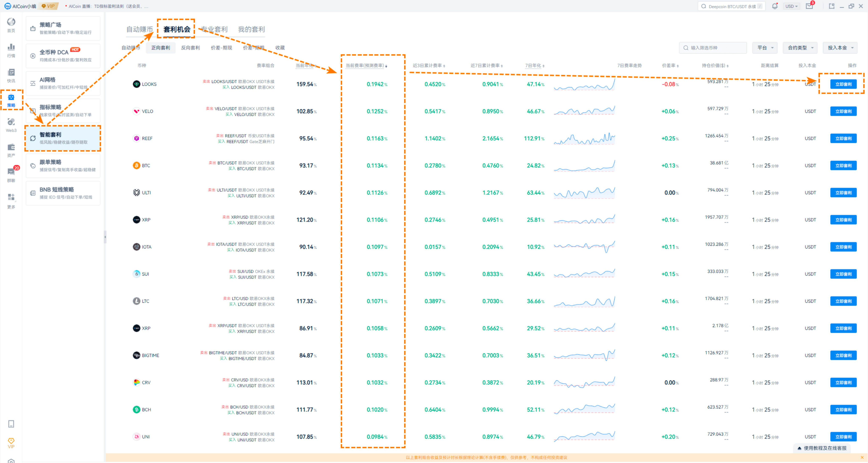Click the Deepcoin BTC/USDT search box
This screenshot has width=868, height=463.
(731, 6)
